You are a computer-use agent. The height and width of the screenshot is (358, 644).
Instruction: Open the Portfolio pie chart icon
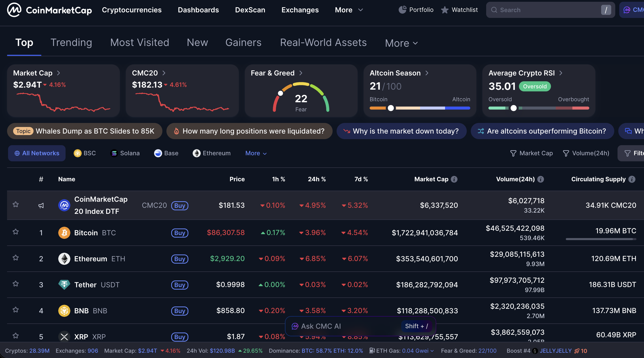[x=402, y=10]
